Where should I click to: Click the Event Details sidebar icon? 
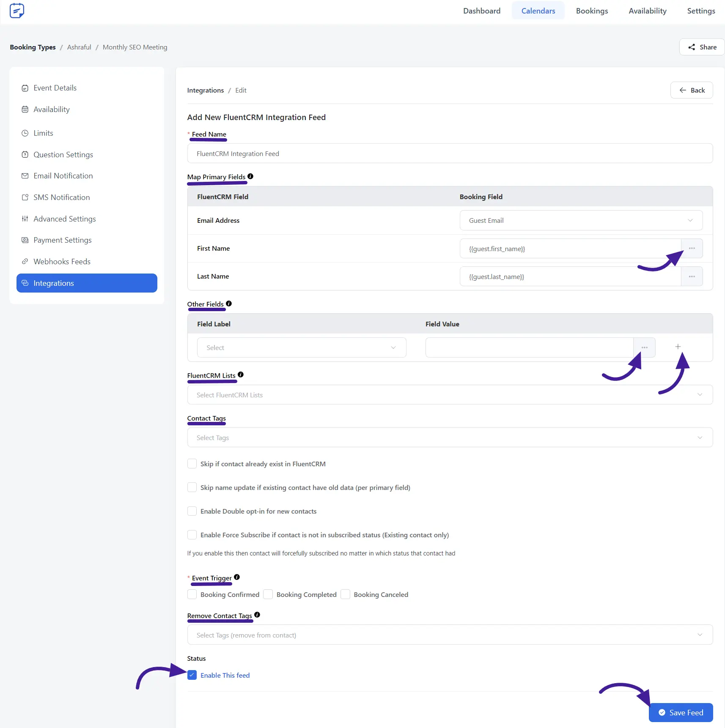(x=25, y=88)
